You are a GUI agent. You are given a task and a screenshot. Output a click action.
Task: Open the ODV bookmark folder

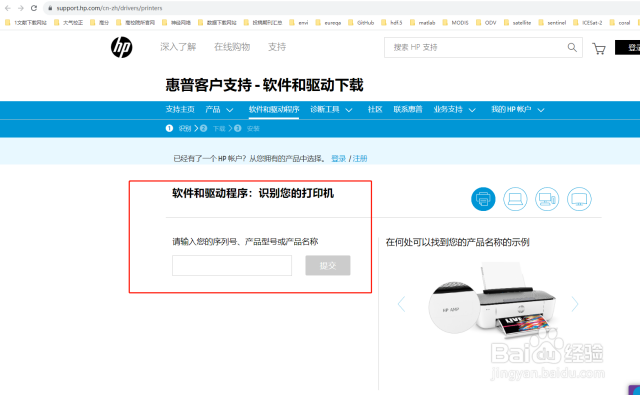(x=486, y=23)
